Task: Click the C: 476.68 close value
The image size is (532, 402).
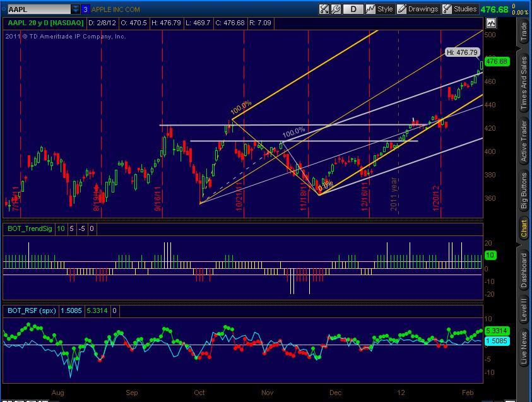Action: click(x=230, y=23)
